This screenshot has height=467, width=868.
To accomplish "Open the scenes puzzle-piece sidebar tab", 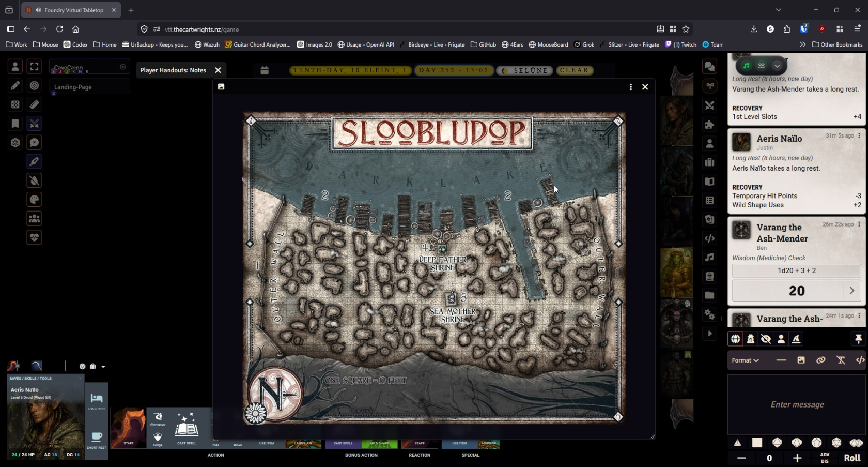I will tap(710, 125).
